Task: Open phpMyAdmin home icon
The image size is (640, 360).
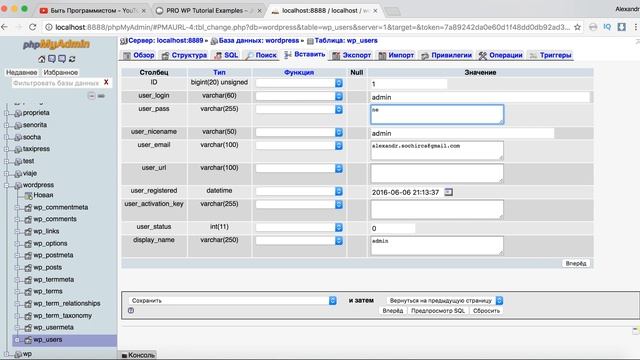Action: (42, 59)
